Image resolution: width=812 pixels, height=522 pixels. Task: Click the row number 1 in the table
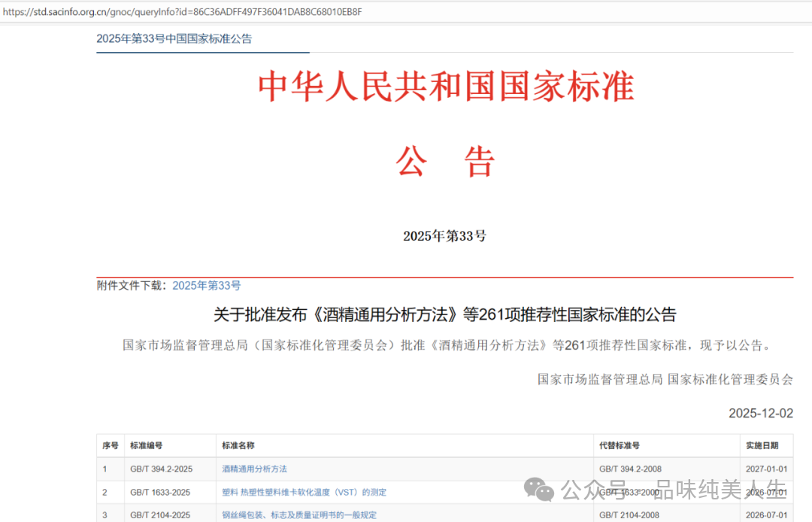tap(105, 469)
